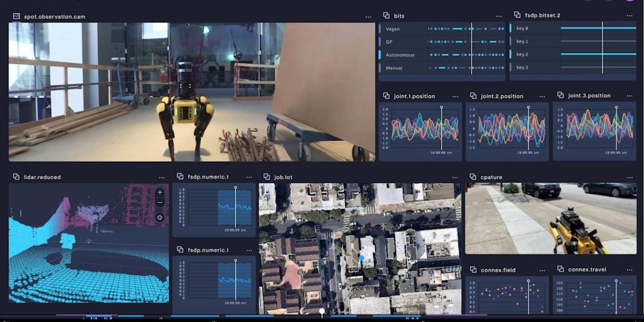The width and height of the screenshot is (644, 322).
Task: Zoom out on the lidar view
Action: (160, 203)
